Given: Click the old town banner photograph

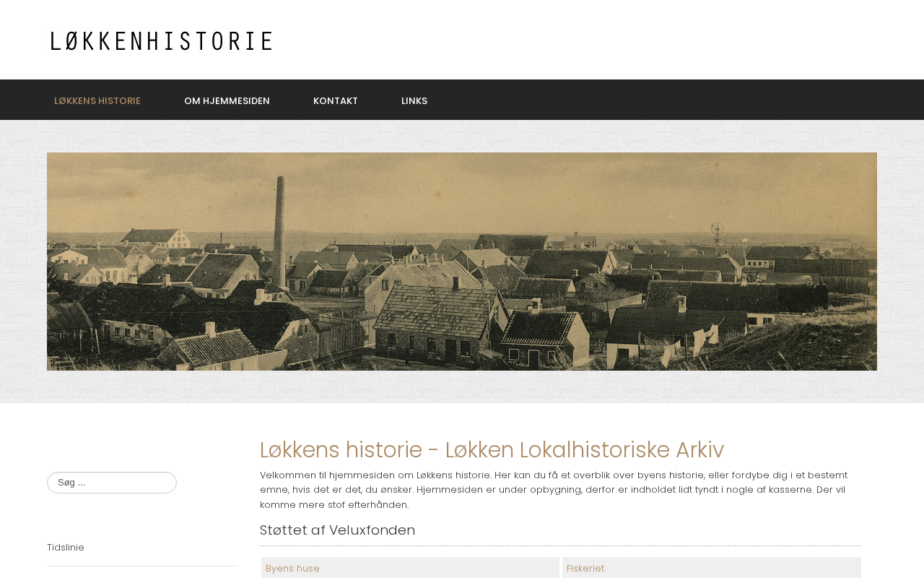Looking at the screenshot, I should pyautogui.click(x=462, y=262).
